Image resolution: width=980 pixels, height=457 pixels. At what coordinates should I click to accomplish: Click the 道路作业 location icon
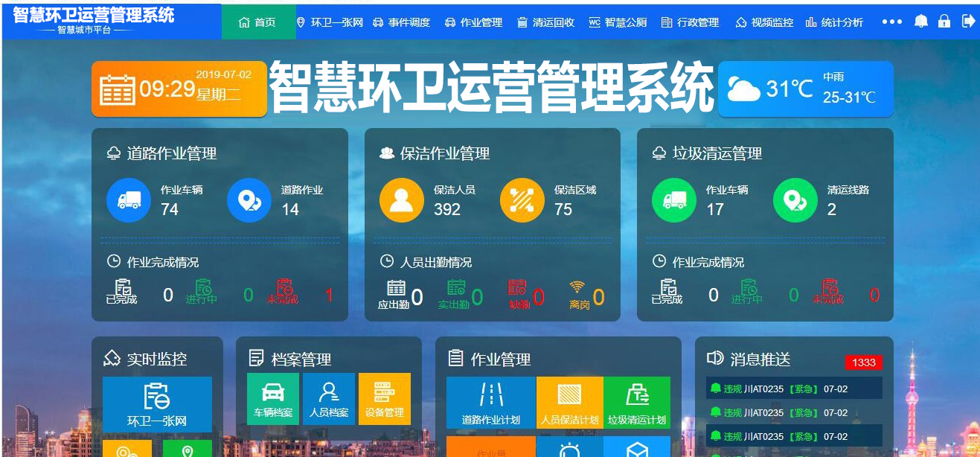click(x=249, y=200)
